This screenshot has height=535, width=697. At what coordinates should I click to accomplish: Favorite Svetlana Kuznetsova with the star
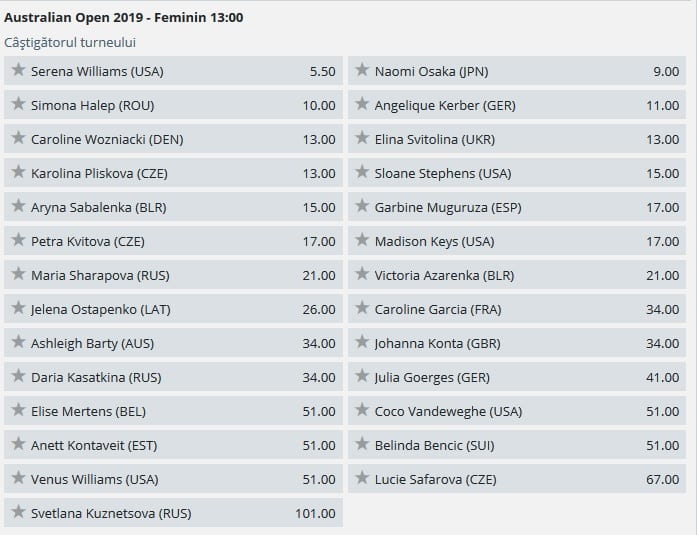[x=18, y=513]
